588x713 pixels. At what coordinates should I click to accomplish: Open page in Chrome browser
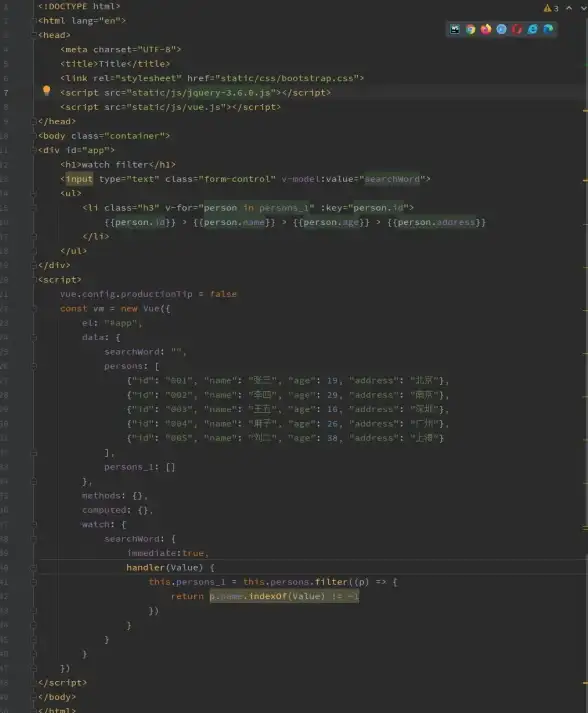pyautogui.click(x=470, y=30)
